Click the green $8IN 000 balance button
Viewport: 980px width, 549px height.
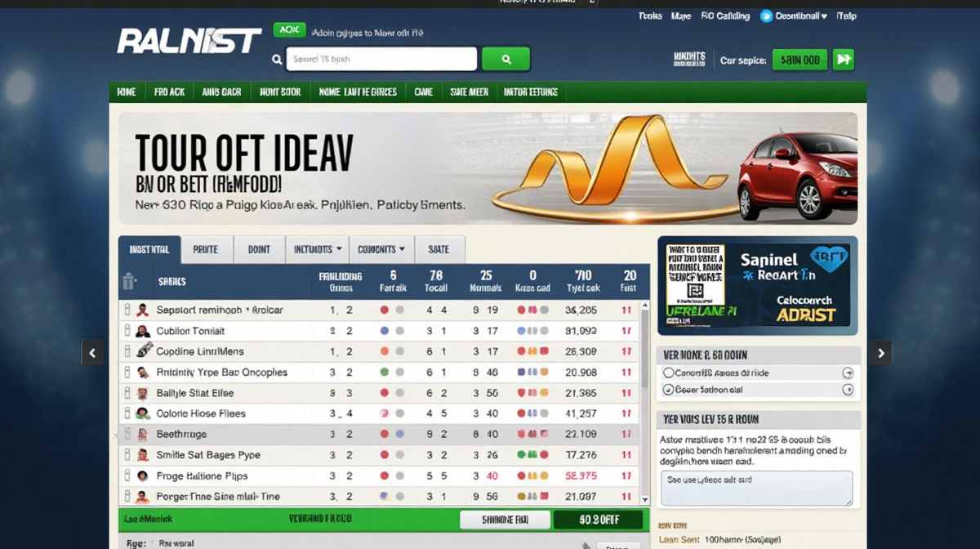point(800,60)
